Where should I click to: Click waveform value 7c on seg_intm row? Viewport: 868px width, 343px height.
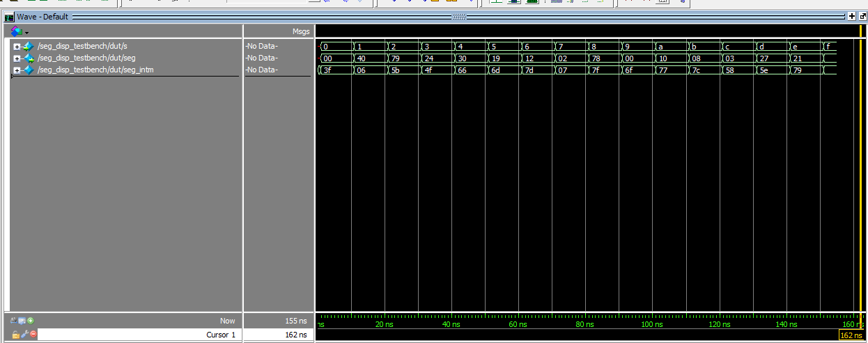(695, 70)
